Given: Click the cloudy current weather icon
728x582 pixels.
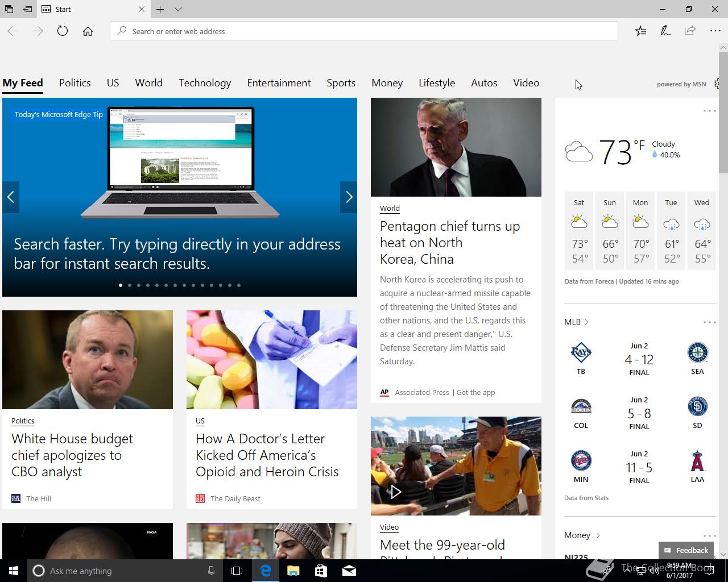Looking at the screenshot, I should (x=579, y=152).
